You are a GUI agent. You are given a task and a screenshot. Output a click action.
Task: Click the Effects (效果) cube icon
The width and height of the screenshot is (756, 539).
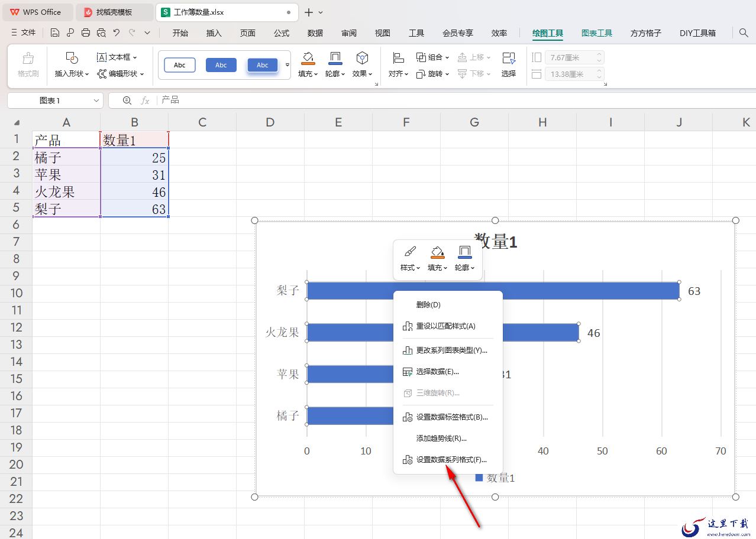point(362,58)
